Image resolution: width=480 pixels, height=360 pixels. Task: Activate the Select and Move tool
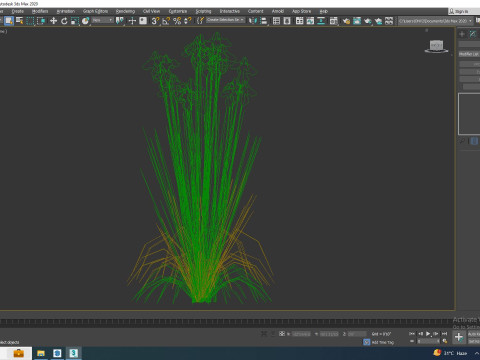(x=53, y=21)
